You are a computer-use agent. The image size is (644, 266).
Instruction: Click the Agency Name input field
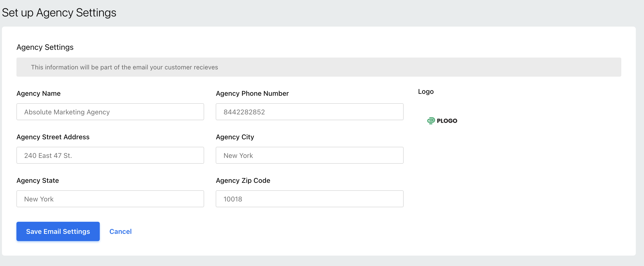point(110,112)
